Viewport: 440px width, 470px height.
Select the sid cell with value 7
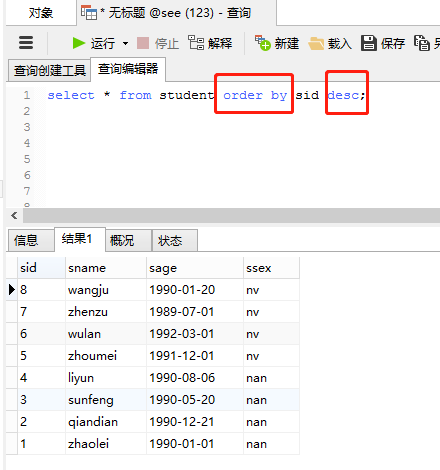(41, 312)
